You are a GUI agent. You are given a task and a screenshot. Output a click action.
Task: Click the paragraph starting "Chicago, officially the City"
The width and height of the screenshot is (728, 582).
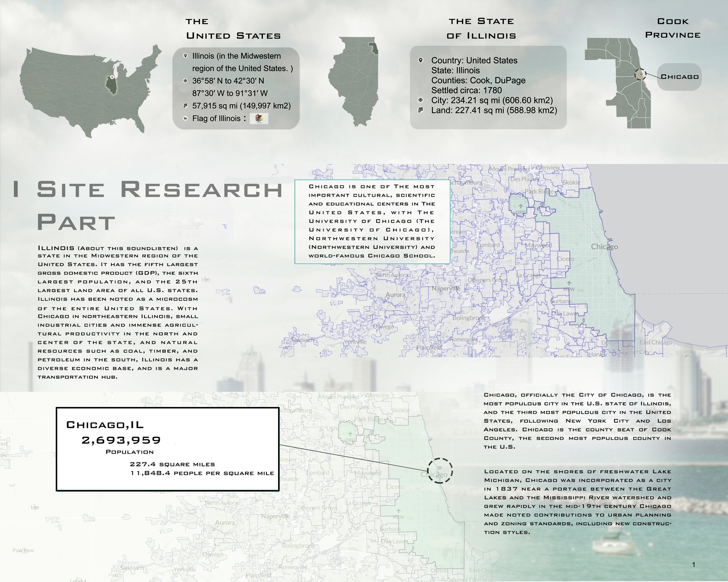[577, 420]
